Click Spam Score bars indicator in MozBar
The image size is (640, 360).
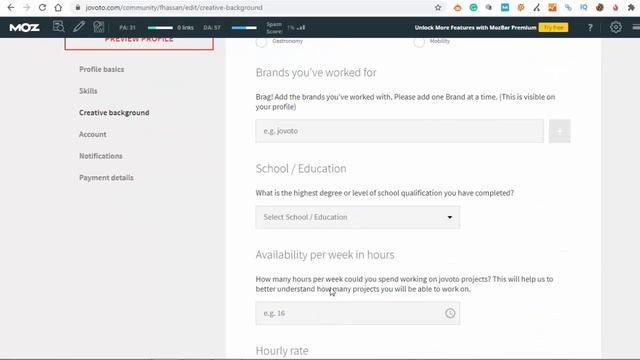coord(301,28)
